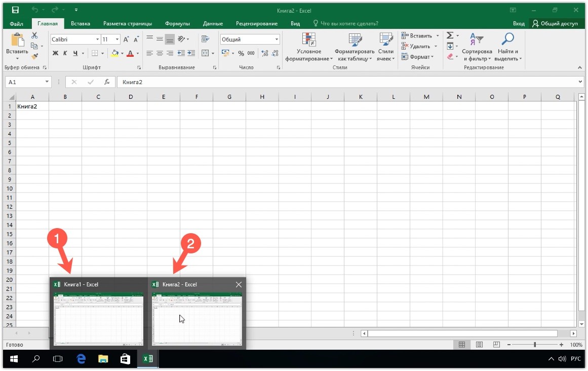Viewport: 588px width, 371px height.
Task: Open the Файл tab
Action: click(x=17, y=24)
